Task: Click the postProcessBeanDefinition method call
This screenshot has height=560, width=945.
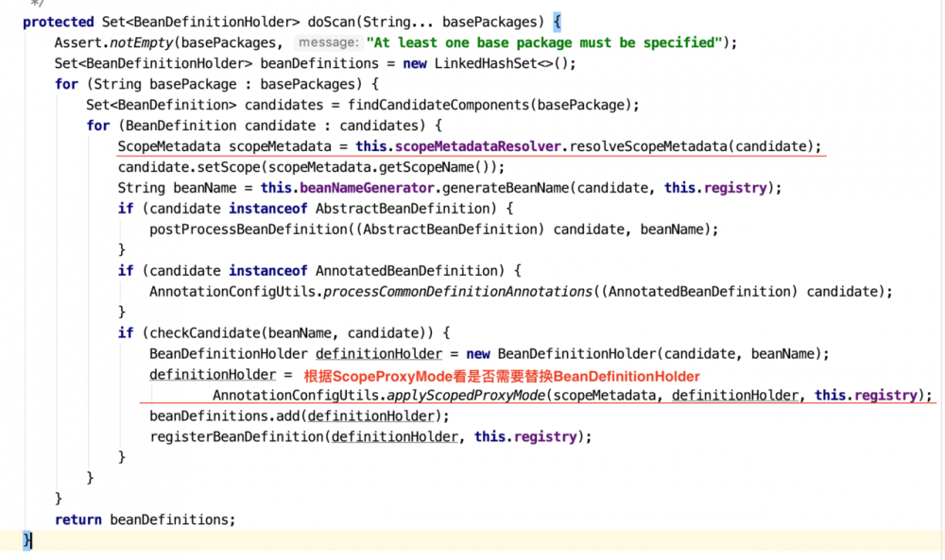Action: 248,230
